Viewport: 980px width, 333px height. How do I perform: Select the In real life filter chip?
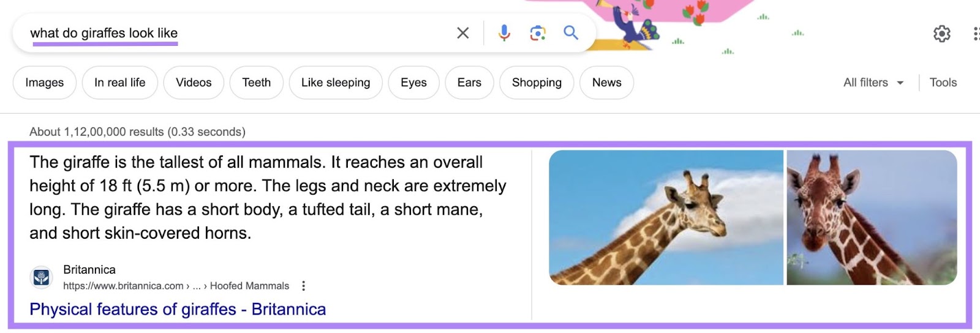click(120, 83)
